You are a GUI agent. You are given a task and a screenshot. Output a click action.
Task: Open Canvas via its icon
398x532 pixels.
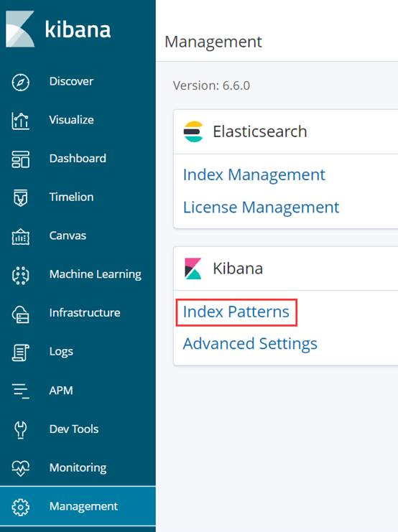coord(20,236)
